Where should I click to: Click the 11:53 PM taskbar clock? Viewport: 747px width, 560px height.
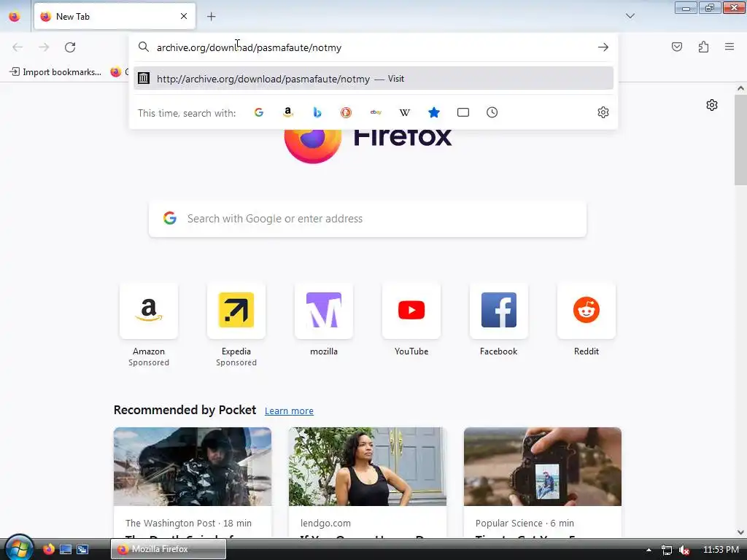721,550
